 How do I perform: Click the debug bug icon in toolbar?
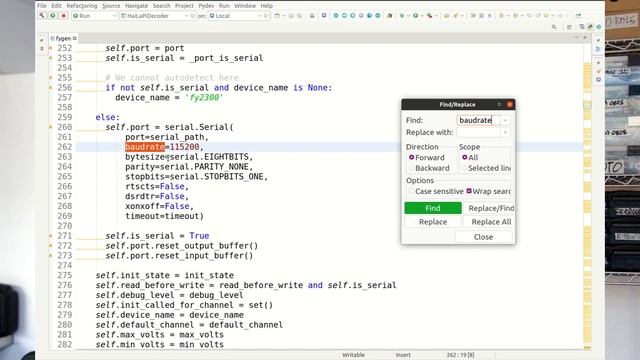click(x=402, y=16)
